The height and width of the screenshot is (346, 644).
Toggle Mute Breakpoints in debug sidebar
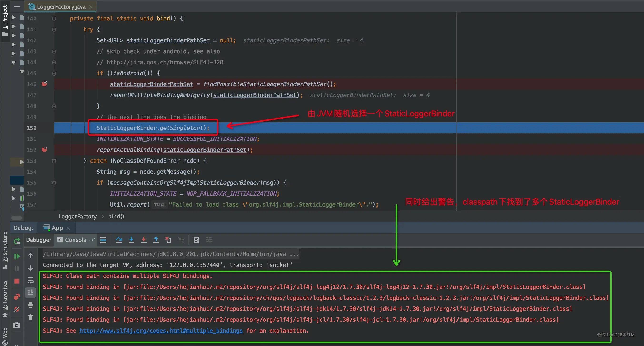point(17,310)
